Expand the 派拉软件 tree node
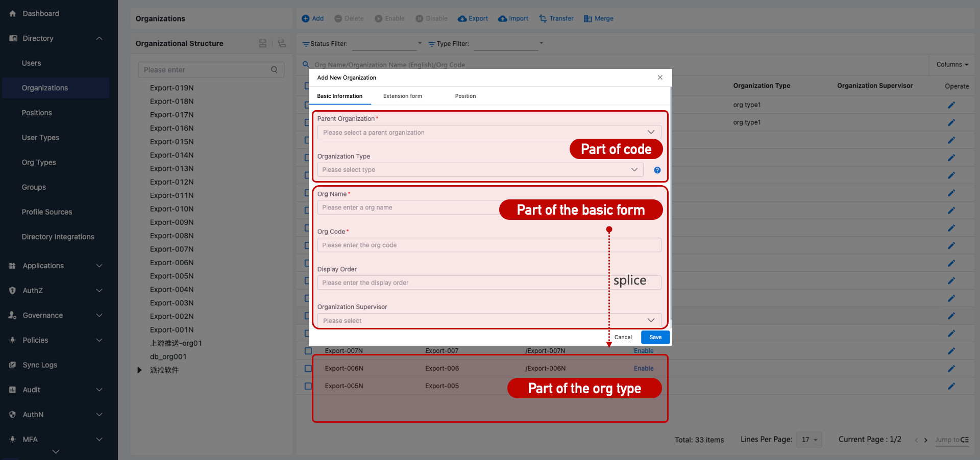980x460 pixels. [x=139, y=370]
